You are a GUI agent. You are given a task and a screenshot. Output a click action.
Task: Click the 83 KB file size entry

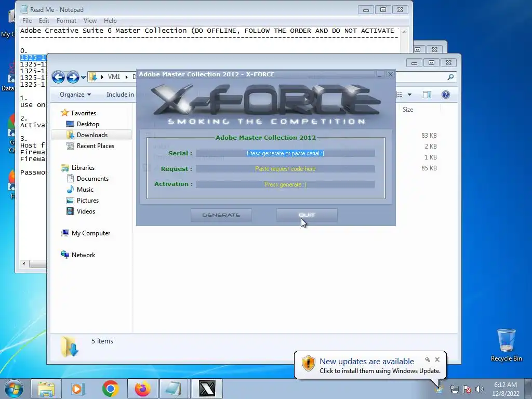[x=429, y=136]
